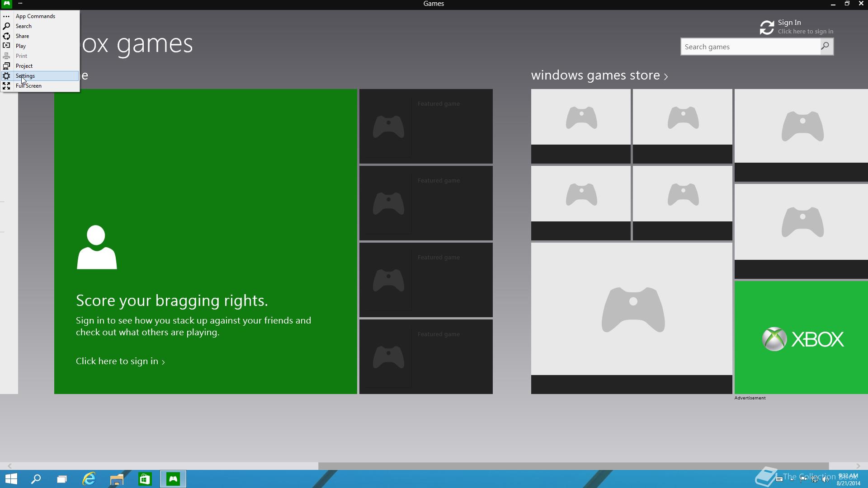This screenshot has width=868, height=488.
Task: Choose Share from the app menu
Action: (x=40, y=36)
